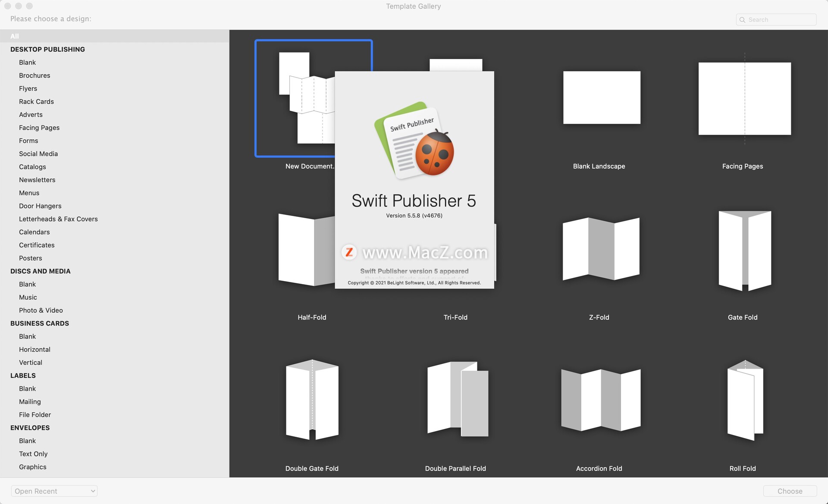The height and width of the screenshot is (504, 828).
Task: Select Blank under Business Cards
Action: (x=27, y=336)
